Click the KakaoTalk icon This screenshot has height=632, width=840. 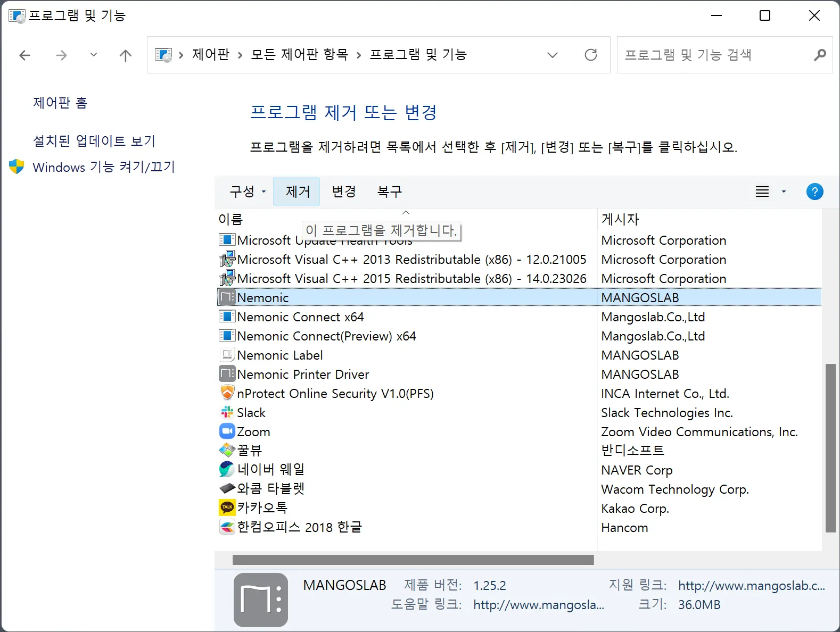click(227, 508)
